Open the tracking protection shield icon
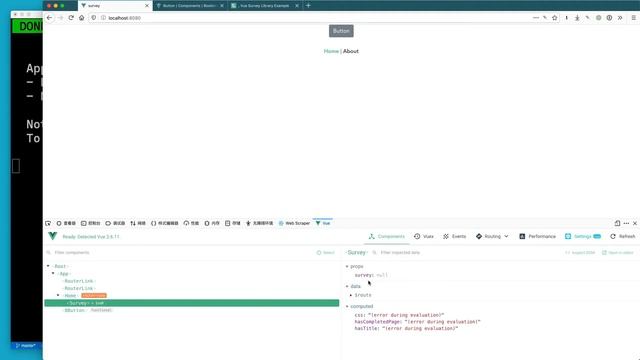 click(x=94, y=18)
